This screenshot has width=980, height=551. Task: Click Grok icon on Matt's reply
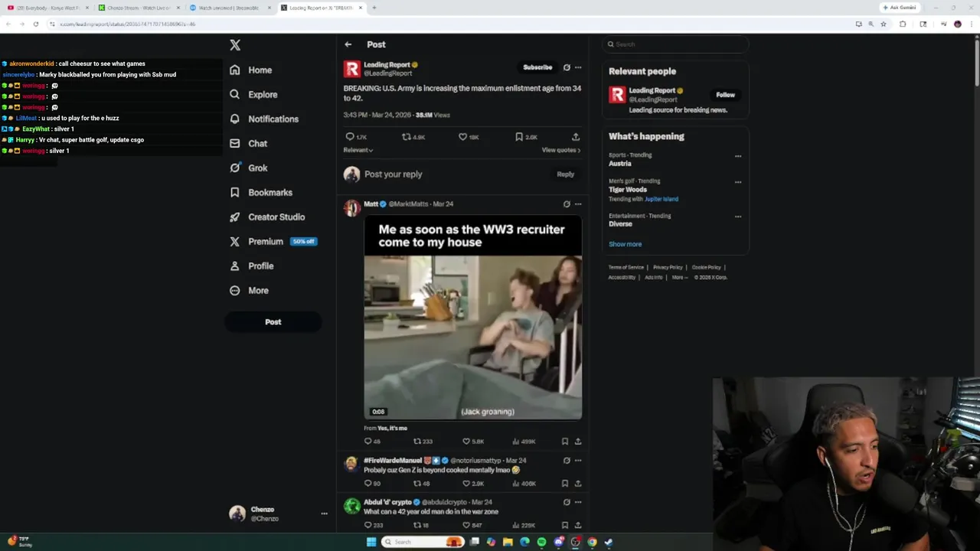pyautogui.click(x=567, y=204)
